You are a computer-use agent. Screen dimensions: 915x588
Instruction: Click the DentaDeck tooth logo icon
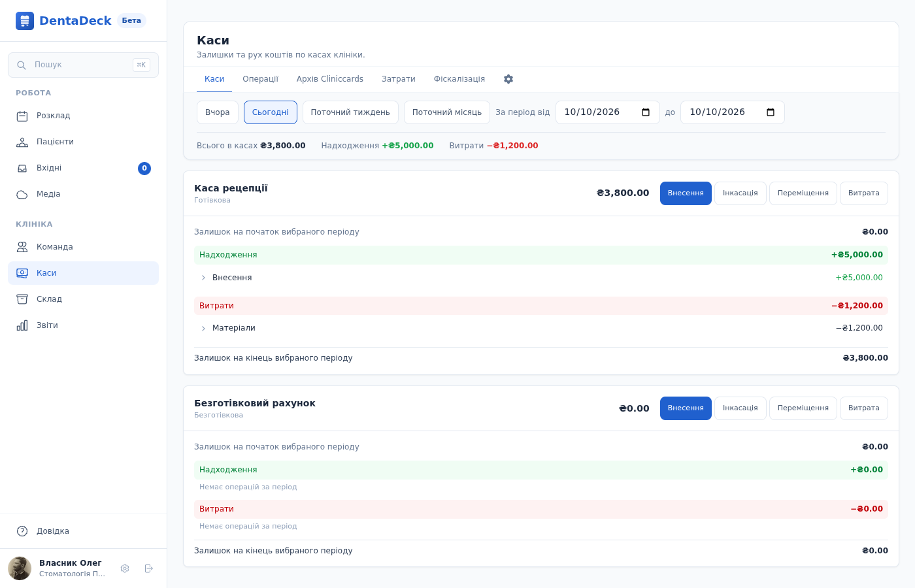pyautogui.click(x=25, y=21)
